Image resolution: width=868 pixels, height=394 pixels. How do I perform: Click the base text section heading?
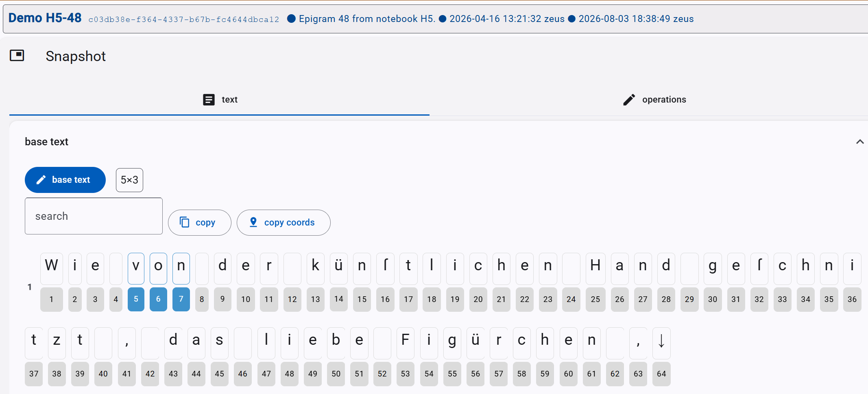click(x=46, y=142)
